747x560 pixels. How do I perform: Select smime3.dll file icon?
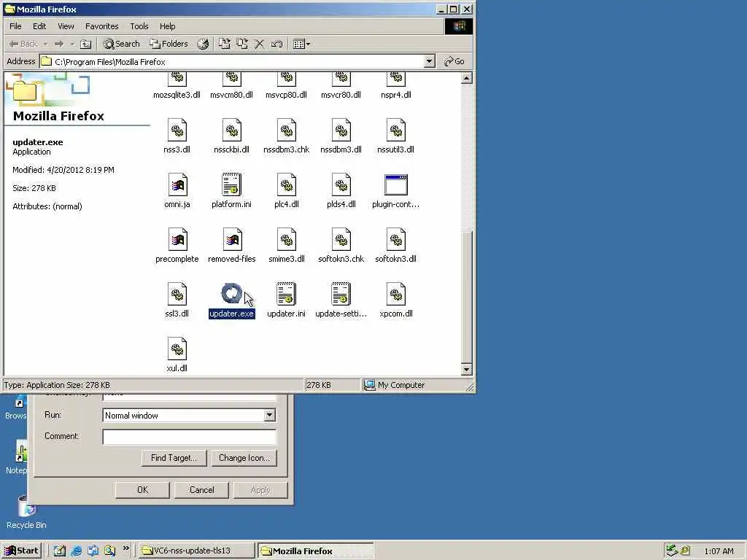286,239
